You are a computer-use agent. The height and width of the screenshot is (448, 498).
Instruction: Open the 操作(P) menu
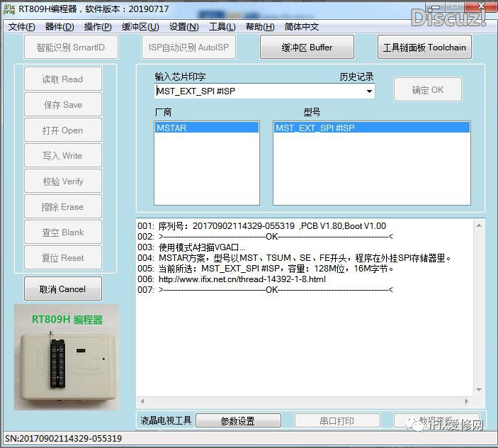98,27
